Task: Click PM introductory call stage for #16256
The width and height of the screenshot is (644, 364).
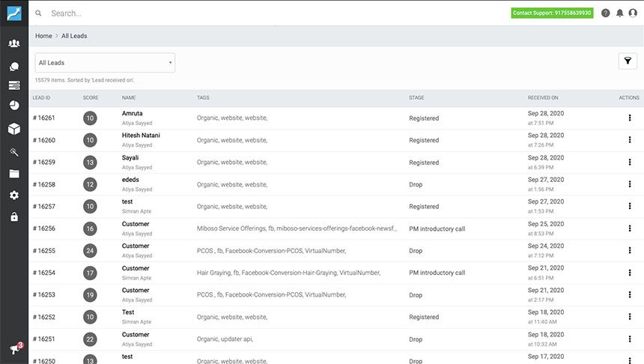Action: 437,229
